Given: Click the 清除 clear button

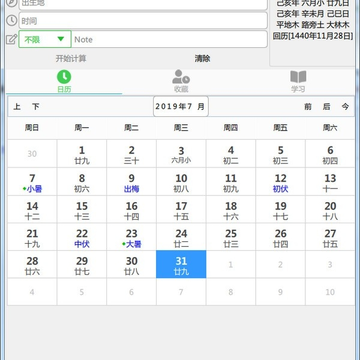Looking at the screenshot, I should coord(203,59).
